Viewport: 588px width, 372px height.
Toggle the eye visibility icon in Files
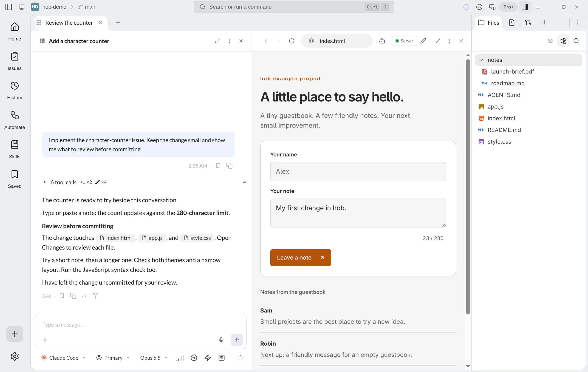coord(550,41)
